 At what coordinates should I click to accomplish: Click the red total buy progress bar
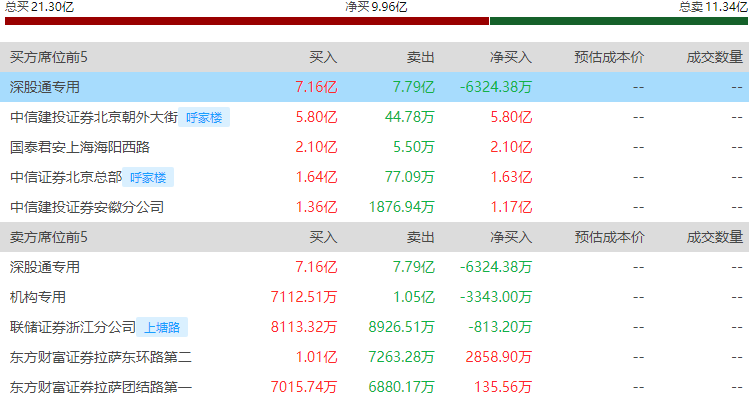[247, 21]
